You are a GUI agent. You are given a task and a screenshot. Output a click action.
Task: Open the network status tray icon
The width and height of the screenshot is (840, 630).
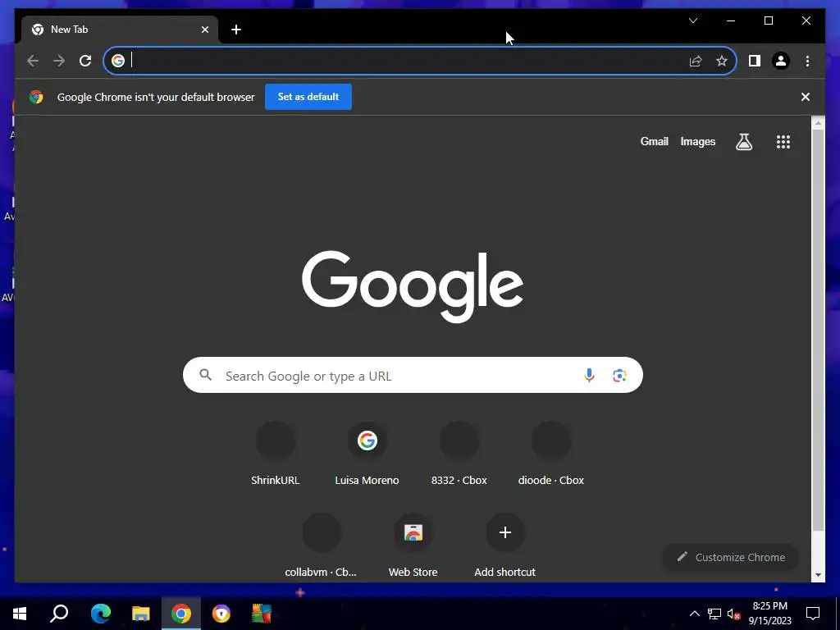(714, 614)
